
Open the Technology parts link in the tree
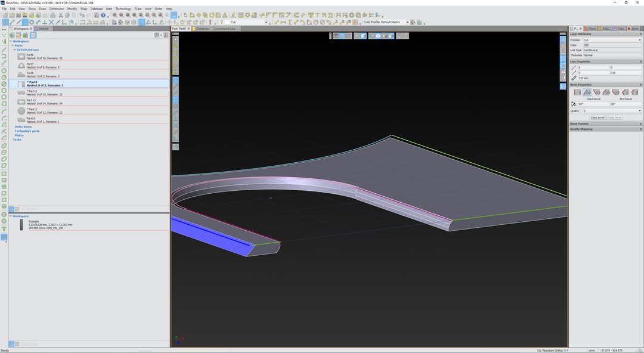point(27,131)
